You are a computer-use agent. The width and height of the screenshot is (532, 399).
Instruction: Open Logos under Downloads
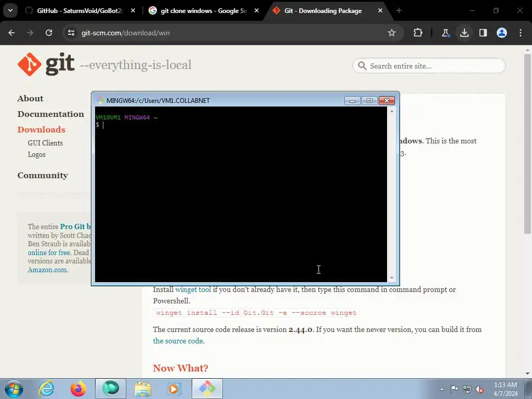pyautogui.click(x=36, y=154)
